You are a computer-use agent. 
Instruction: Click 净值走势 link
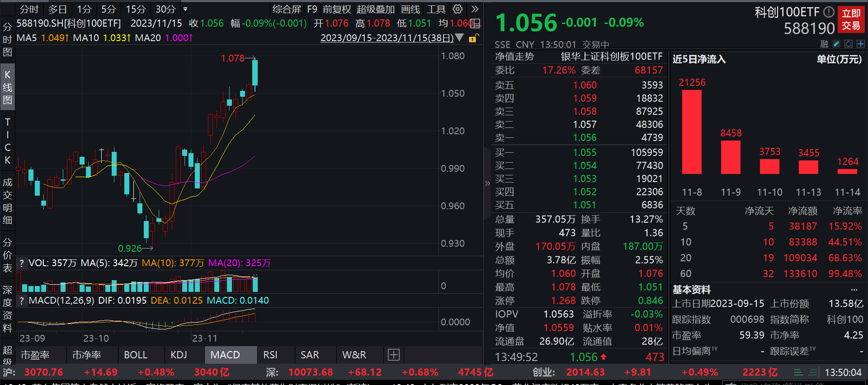[514, 56]
